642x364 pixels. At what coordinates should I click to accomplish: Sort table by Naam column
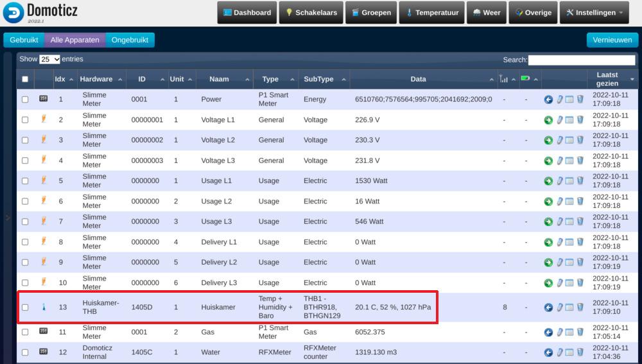coord(224,79)
